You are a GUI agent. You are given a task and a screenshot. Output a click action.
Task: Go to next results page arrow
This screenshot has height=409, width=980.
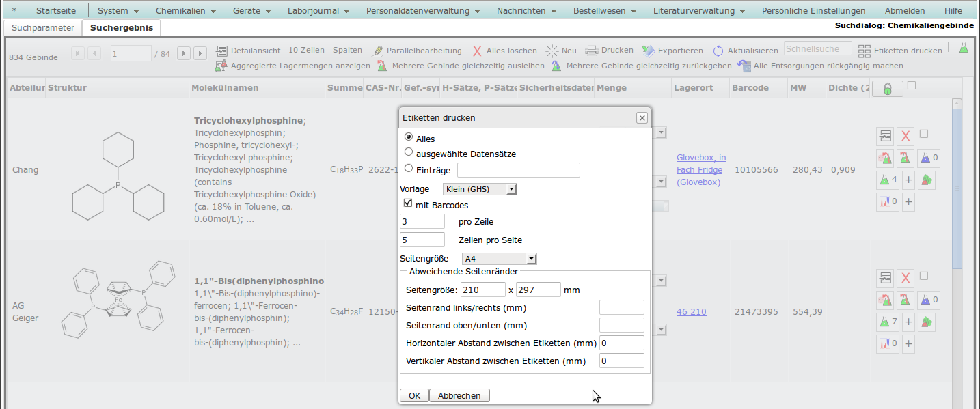[183, 53]
